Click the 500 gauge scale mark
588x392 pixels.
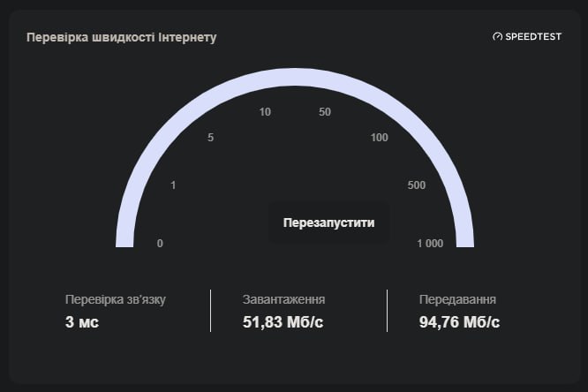pyautogui.click(x=417, y=185)
